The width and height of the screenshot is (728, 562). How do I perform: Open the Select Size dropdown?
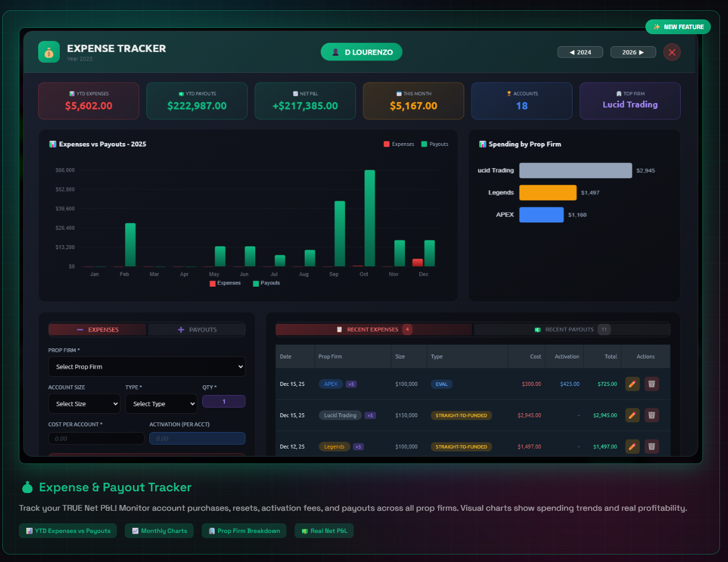[84, 404]
